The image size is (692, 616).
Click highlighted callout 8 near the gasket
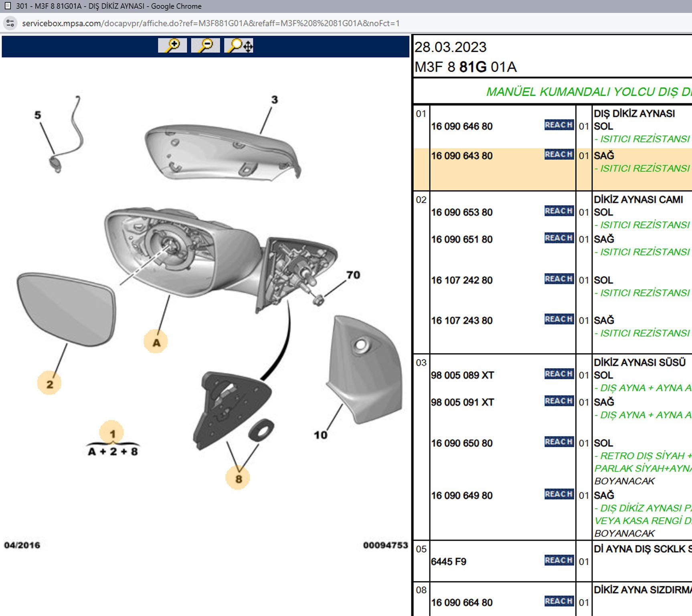pyautogui.click(x=239, y=478)
